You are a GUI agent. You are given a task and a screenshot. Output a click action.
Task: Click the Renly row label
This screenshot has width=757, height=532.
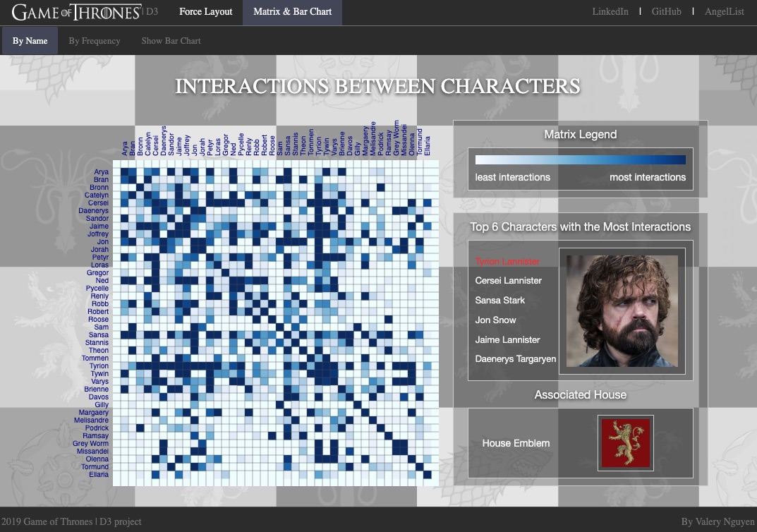coord(100,296)
